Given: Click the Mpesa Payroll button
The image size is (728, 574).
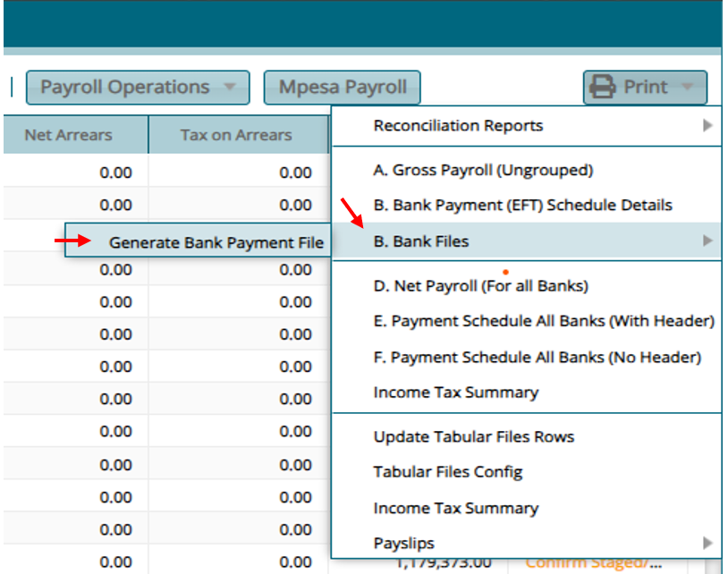Looking at the screenshot, I should click(x=342, y=87).
